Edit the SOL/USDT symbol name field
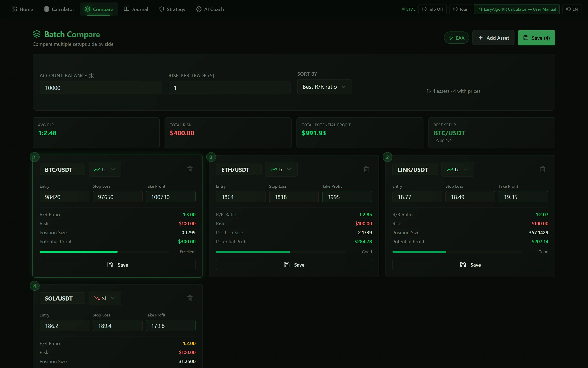588x368 pixels. 62,298
